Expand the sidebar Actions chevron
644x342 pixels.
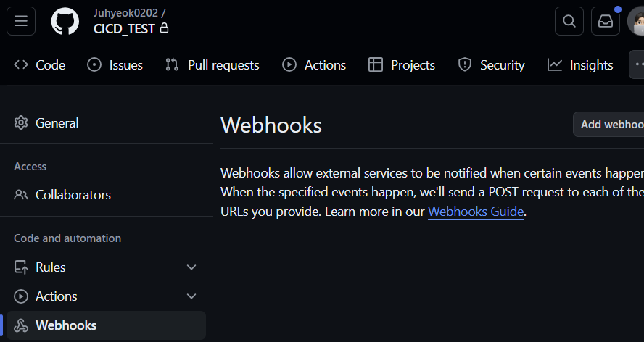[191, 296]
